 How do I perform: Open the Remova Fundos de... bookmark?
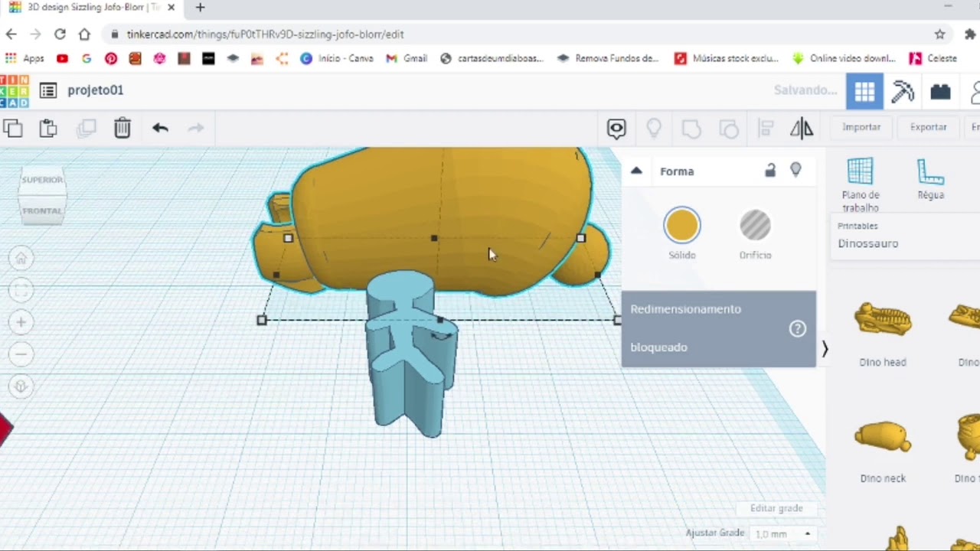[x=608, y=58]
